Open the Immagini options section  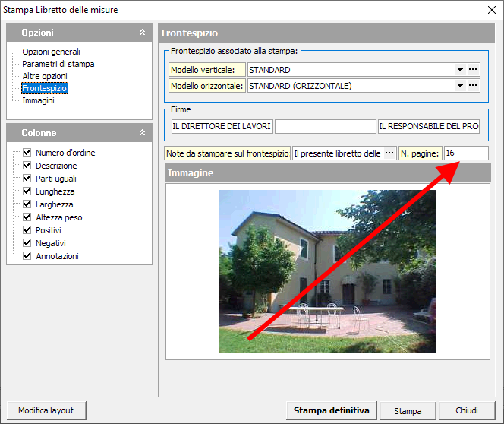point(38,100)
